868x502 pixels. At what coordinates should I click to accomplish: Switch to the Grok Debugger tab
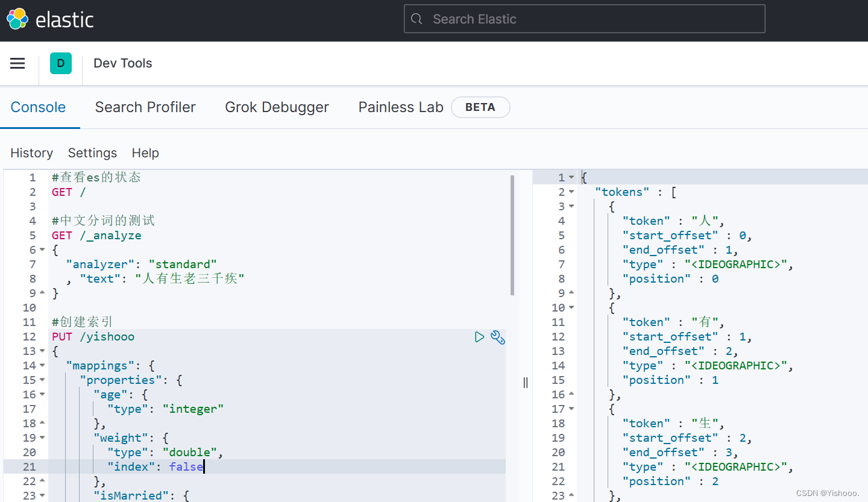point(277,107)
